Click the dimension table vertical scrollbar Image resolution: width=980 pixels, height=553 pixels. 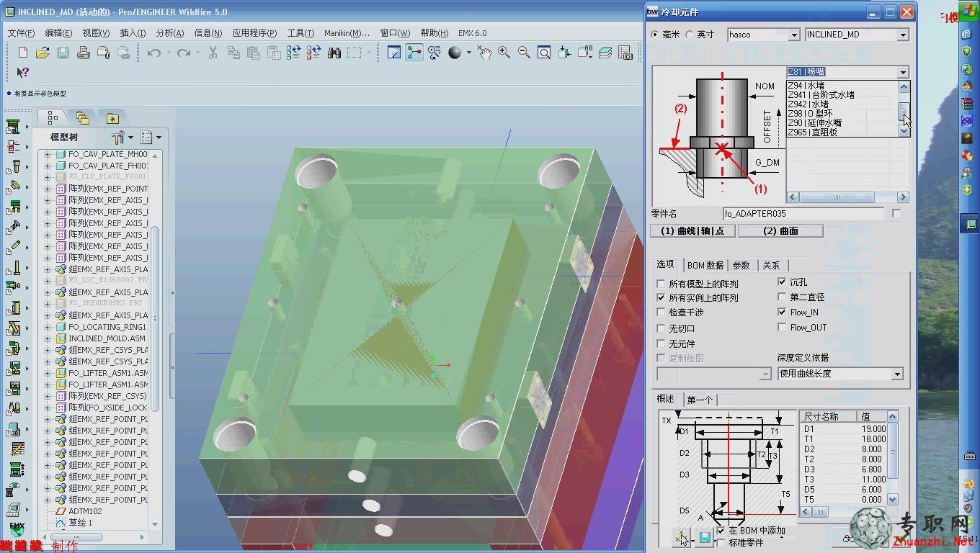(894, 458)
